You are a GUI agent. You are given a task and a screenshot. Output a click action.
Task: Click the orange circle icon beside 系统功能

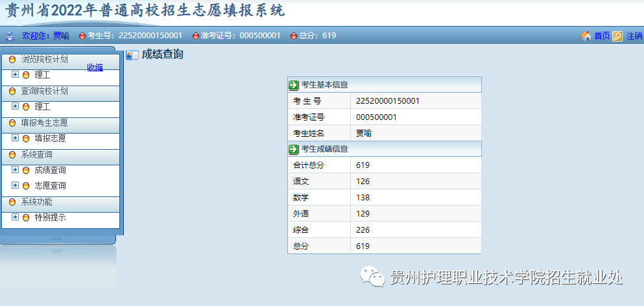(x=12, y=202)
